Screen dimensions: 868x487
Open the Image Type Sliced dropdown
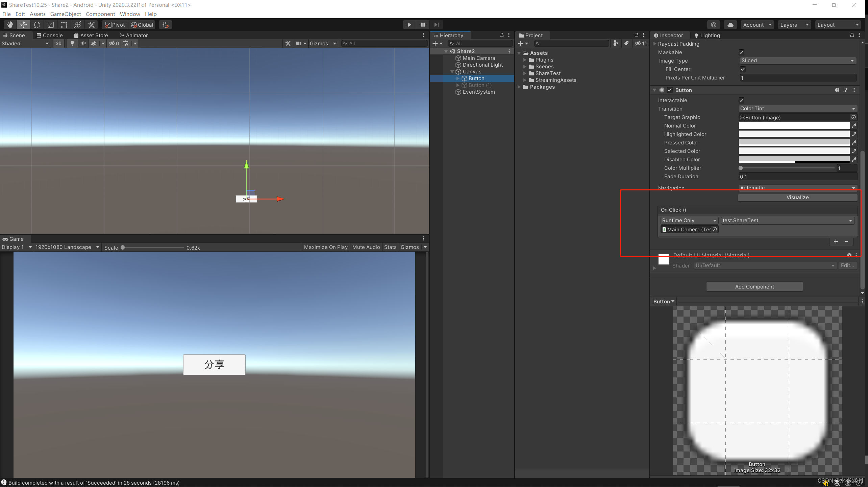point(798,61)
